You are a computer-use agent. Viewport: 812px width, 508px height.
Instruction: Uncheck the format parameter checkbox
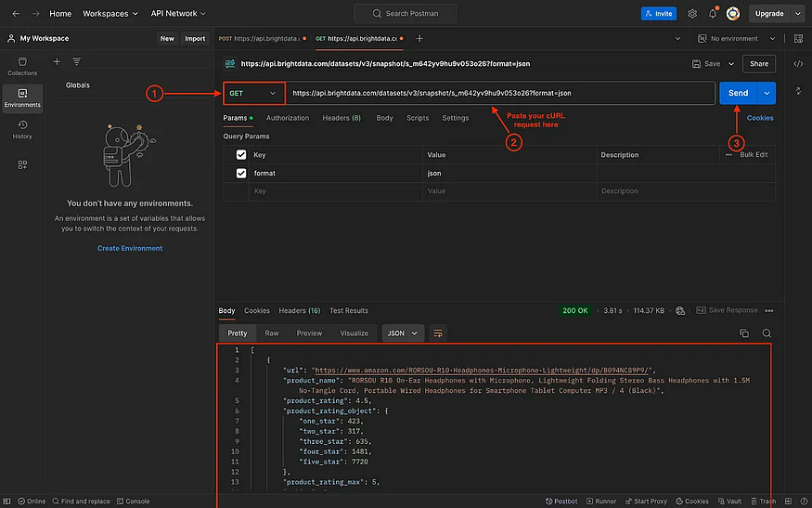[x=240, y=173]
